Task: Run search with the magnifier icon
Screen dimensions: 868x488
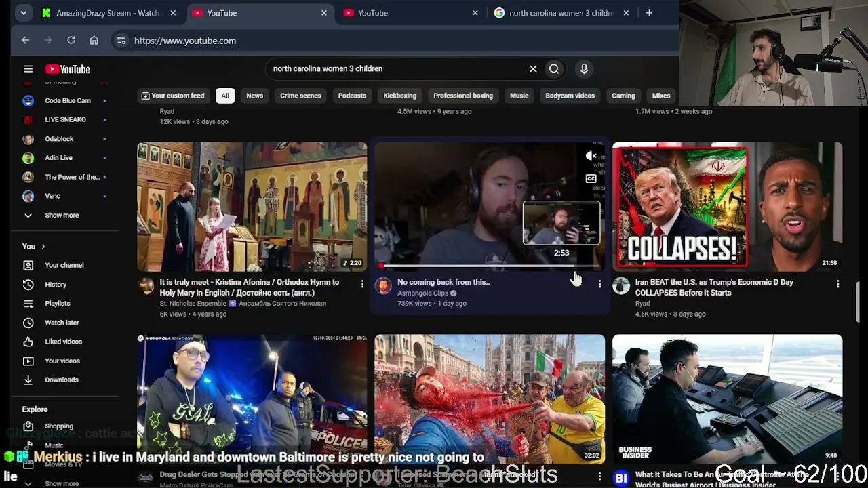Action: pos(554,68)
